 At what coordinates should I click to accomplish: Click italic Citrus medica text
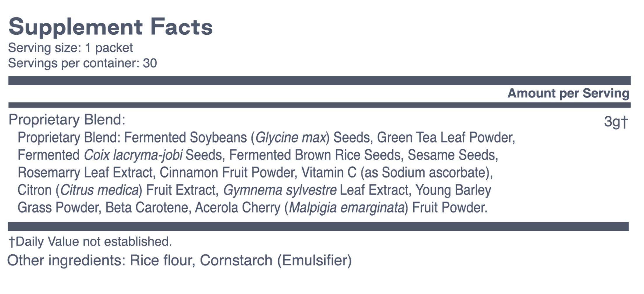tap(99, 190)
